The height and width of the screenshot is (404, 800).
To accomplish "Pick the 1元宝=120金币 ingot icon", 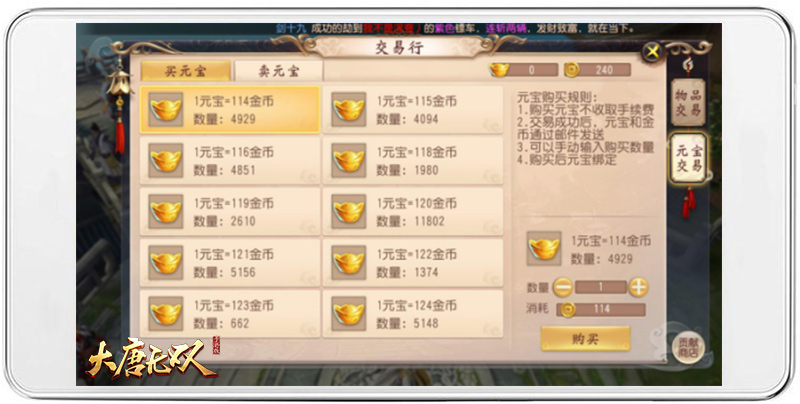I will tap(349, 212).
